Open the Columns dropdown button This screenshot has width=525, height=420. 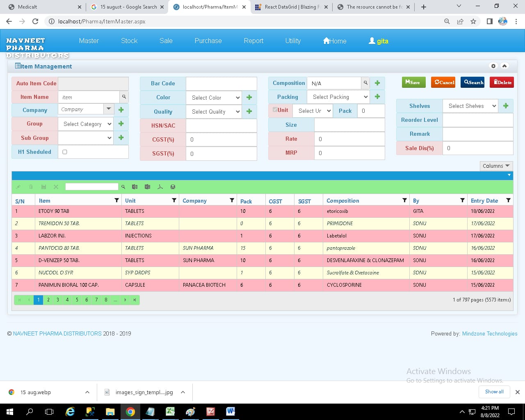pos(496,166)
